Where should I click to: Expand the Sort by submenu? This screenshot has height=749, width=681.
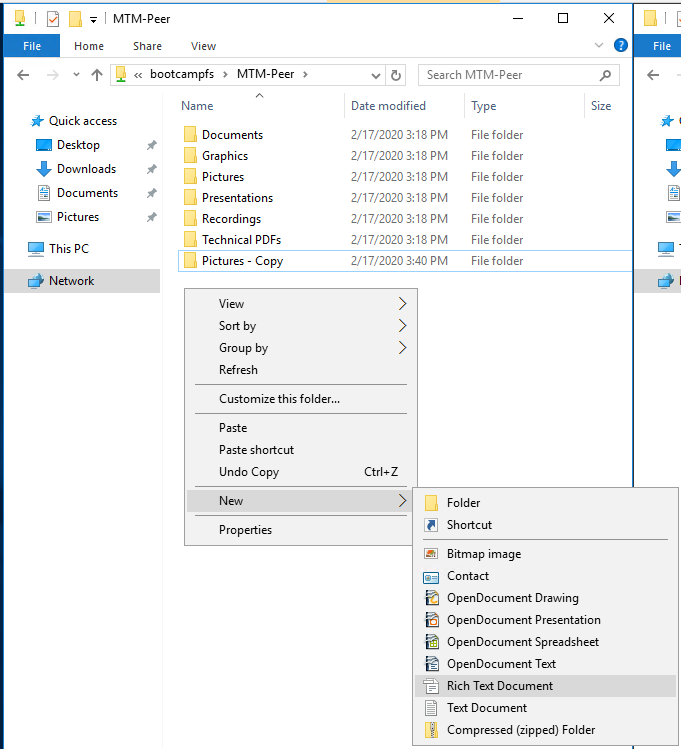pos(301,326)
